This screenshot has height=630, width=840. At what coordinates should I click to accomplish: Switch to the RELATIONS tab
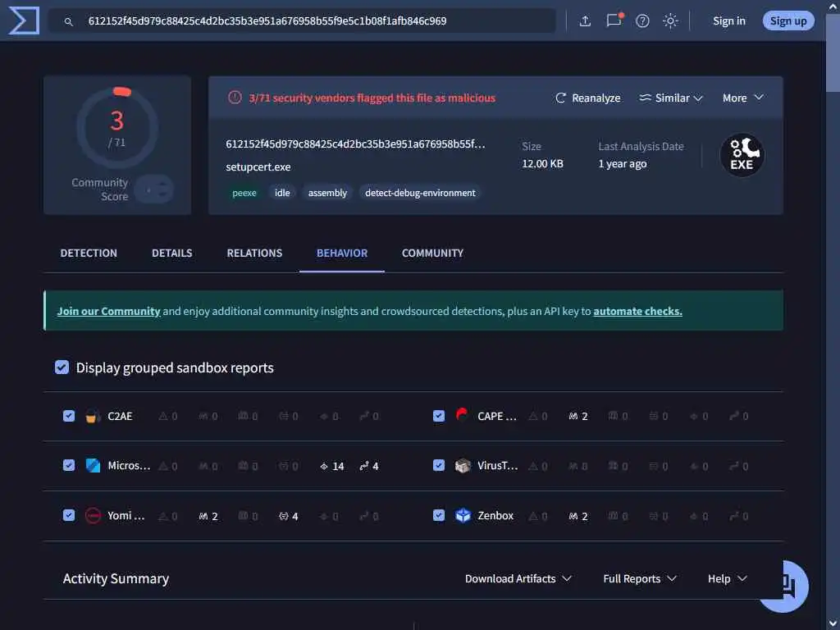coord(254,253)
